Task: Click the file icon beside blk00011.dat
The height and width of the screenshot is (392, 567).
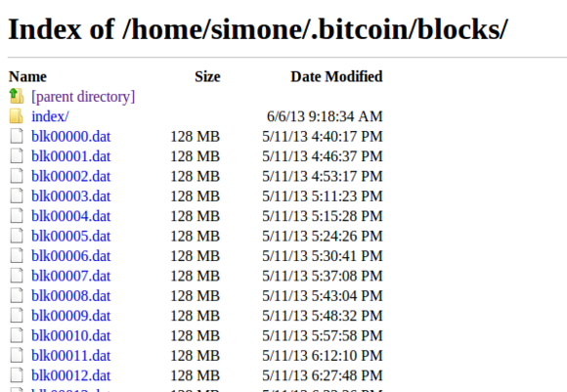Action: click(x=17, y=355)
